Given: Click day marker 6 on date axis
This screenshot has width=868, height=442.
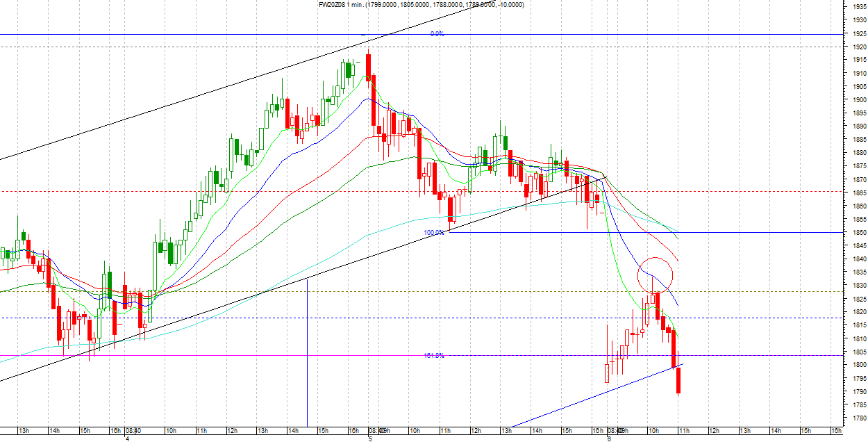Looking at the screenshot, I should (x=609, y=439).
